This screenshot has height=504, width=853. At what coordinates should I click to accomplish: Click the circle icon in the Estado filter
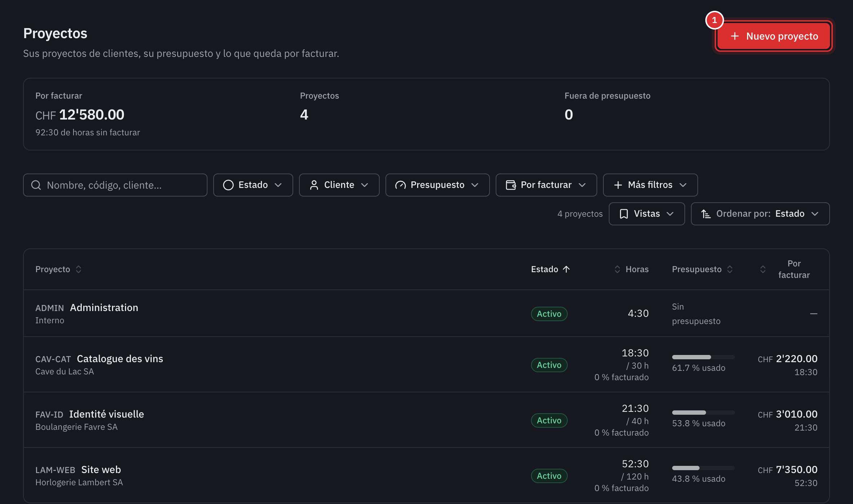(x=228, y=185)
